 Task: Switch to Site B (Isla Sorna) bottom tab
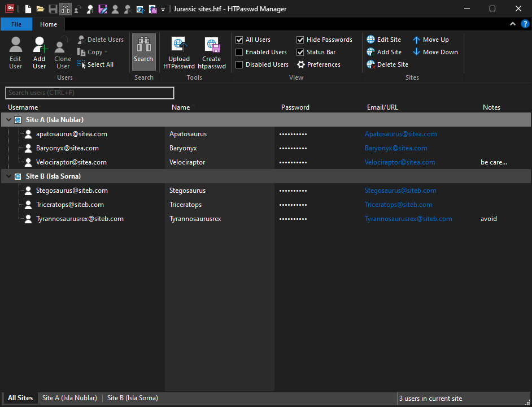coord(132,398)
